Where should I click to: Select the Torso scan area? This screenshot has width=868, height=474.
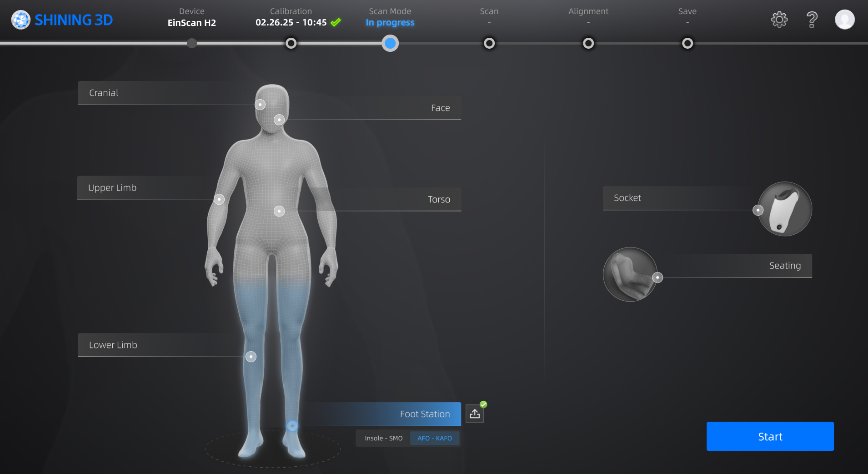click(x=439, y=199)
